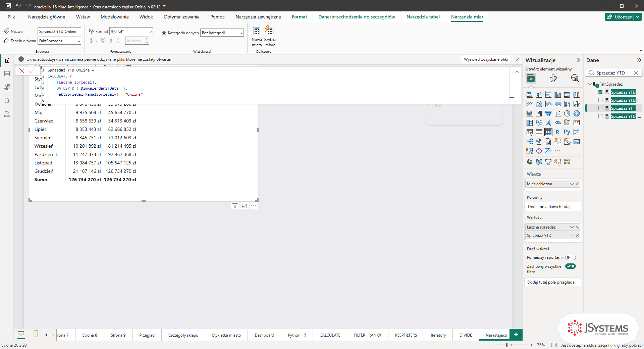Insert a slicer visual
Image resolution: width=644 pixels, height=349 pixels.
pyautogui.click(x=530, y=132)
